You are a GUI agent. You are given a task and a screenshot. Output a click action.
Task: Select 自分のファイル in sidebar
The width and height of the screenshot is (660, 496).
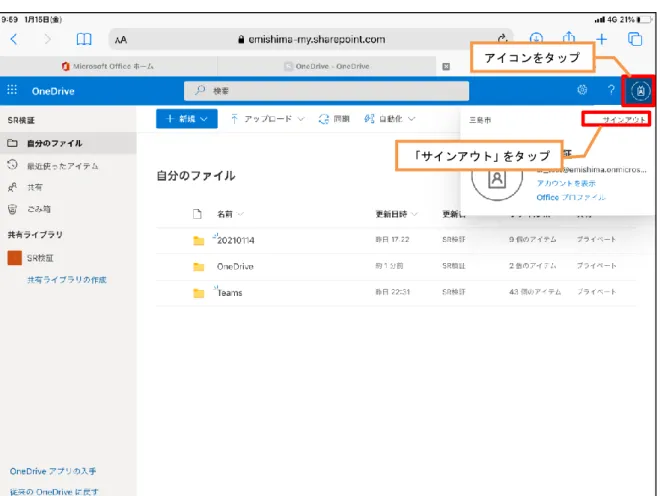point(68,143)
